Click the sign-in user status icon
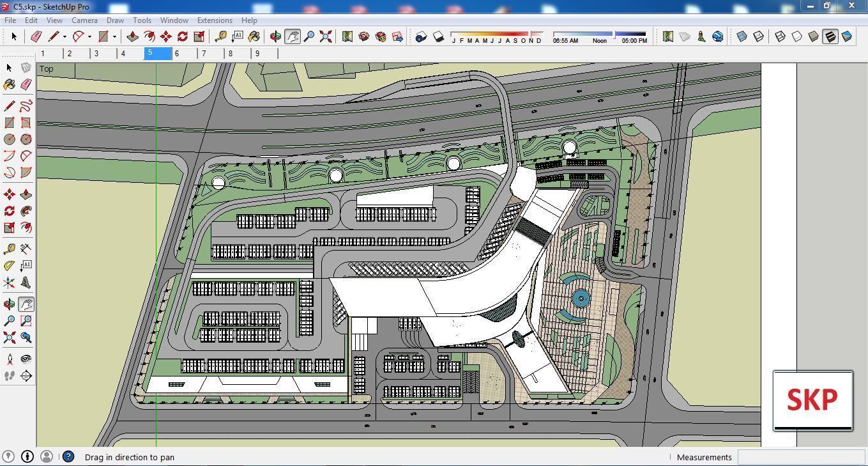The width and height of the screenshot is (868, 466). pos(47,456)
